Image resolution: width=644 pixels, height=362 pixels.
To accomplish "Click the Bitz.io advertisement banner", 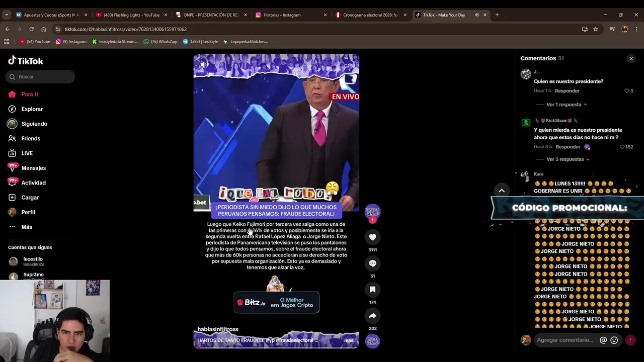I will 276,303.
